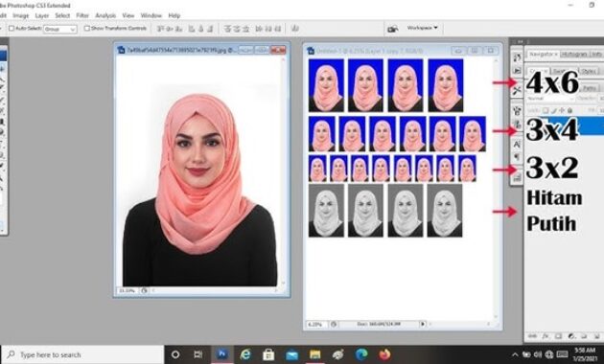This screenshot has width=604, height=364.
Task: Open the Brushes panel dock icon
Action: (517, 111)
